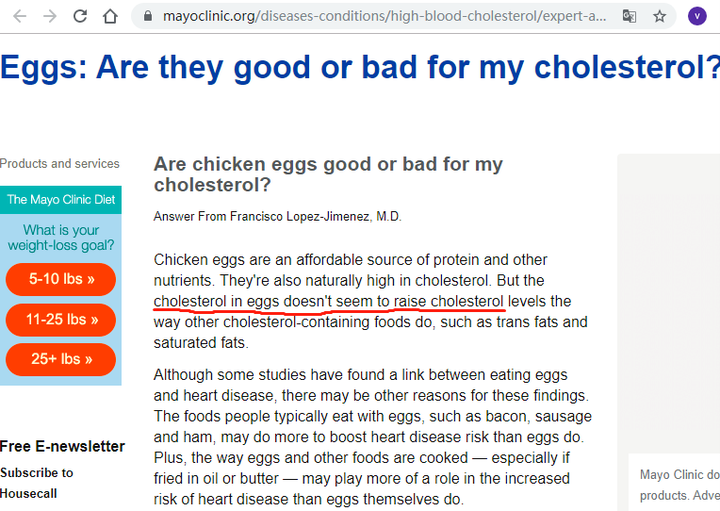Click the Free E-newsletter heading
The height and width of the screenshot is (511, 720).
point(63,446)
